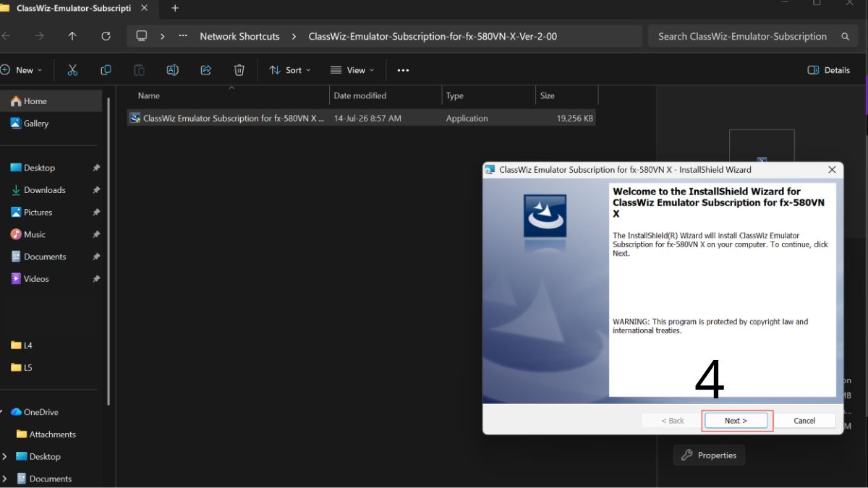This screenshot has height=488, width=868.
Task: Open file Properties button
Action: pyautogui.click(x=709, y=455)
